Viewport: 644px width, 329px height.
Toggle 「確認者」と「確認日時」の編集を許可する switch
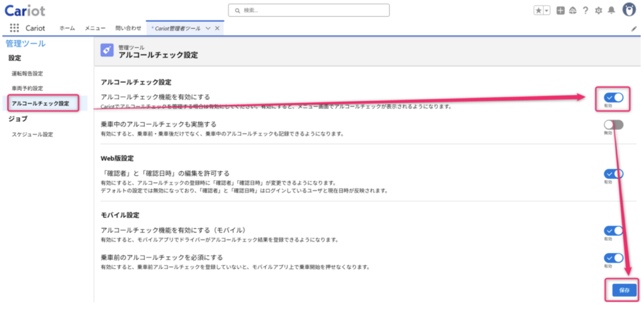coord(613,174)
